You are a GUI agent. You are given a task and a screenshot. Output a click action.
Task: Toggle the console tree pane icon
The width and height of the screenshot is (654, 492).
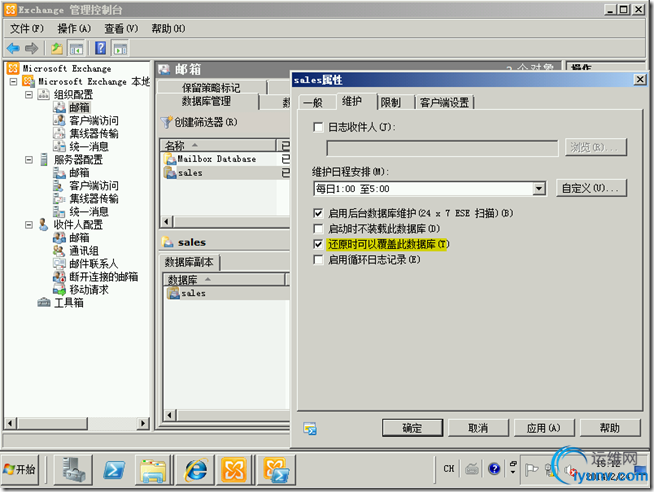pos(76,48)
